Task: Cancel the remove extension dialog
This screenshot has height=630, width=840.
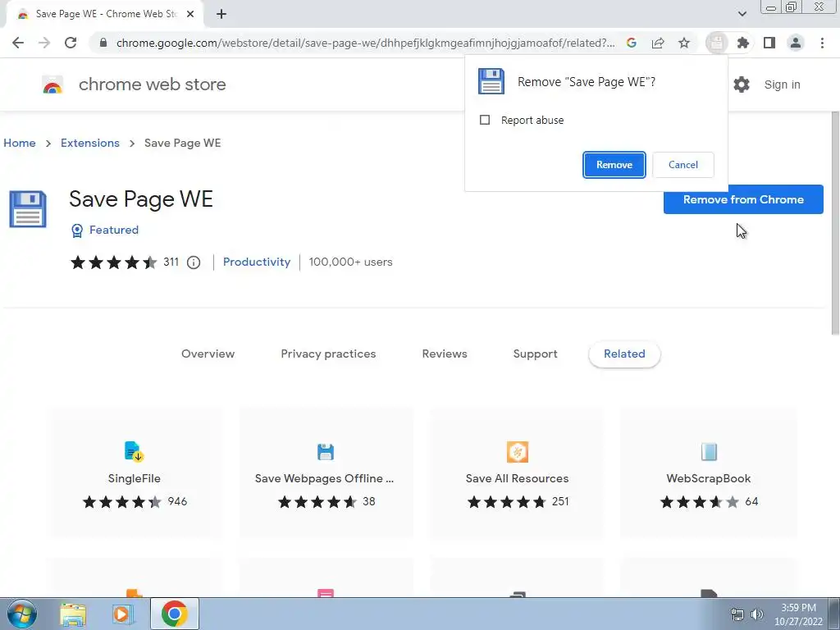Action: coord(683,165)
